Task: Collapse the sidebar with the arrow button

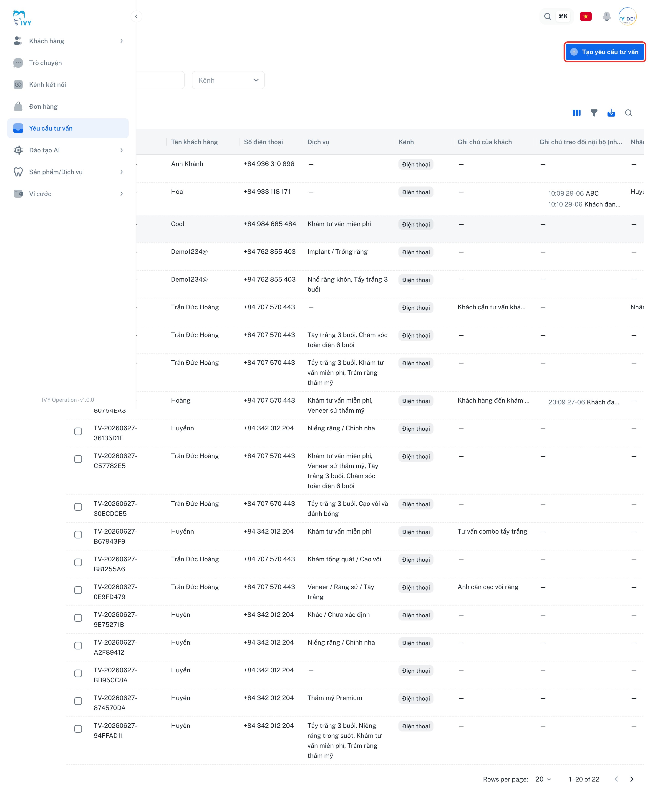Action: tap(136, 16)
